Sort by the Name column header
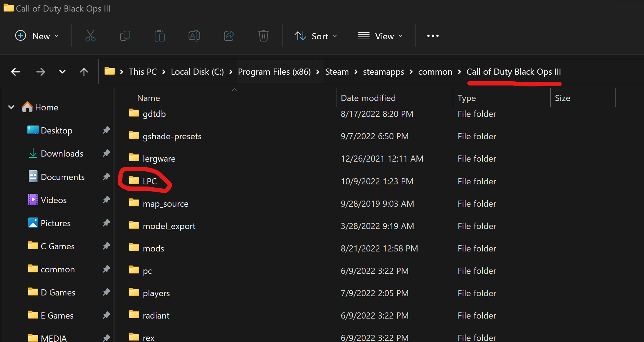Screen dimensions: 644x342 click(x=149, y=98)
